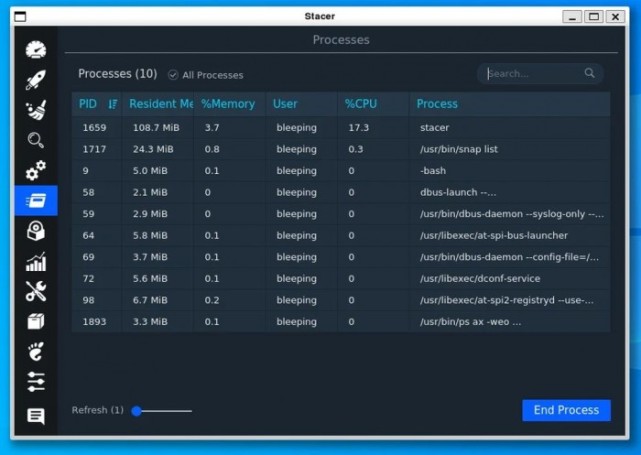Open APT Repository Manager box icon
Image resolution: width=641 pixels, height=455 pixels.
pos(36,321)
